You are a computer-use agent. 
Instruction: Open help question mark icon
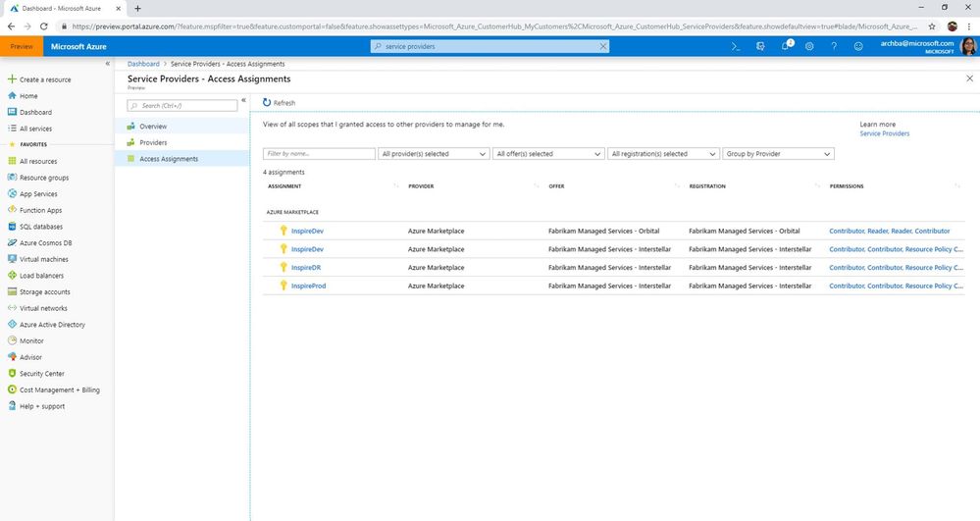[x=834, y=46]
